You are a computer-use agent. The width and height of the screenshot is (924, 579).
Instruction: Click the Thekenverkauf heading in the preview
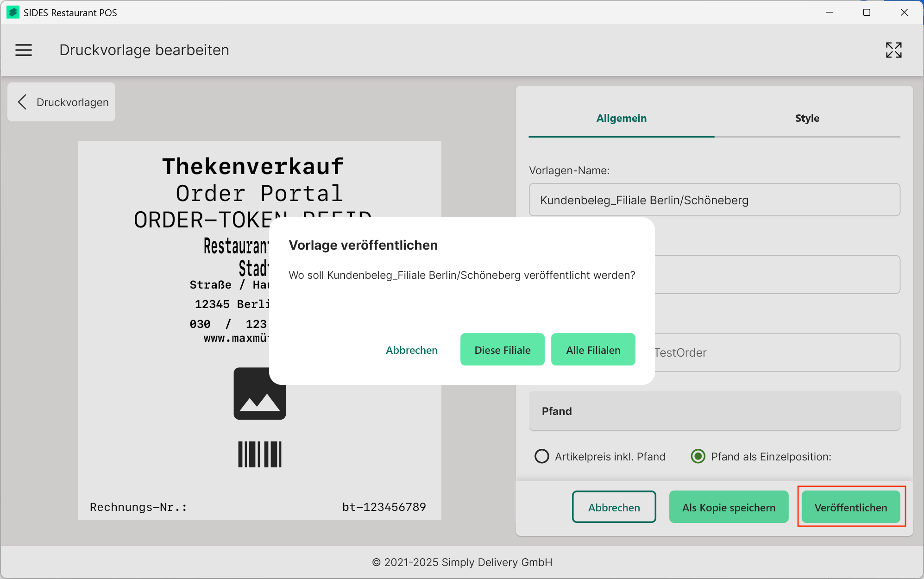(x=252, y=166)
